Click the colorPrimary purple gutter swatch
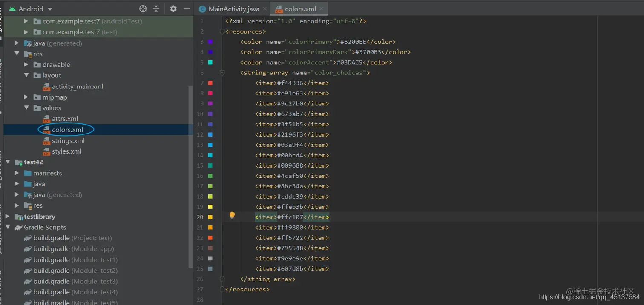 [210, 42]
